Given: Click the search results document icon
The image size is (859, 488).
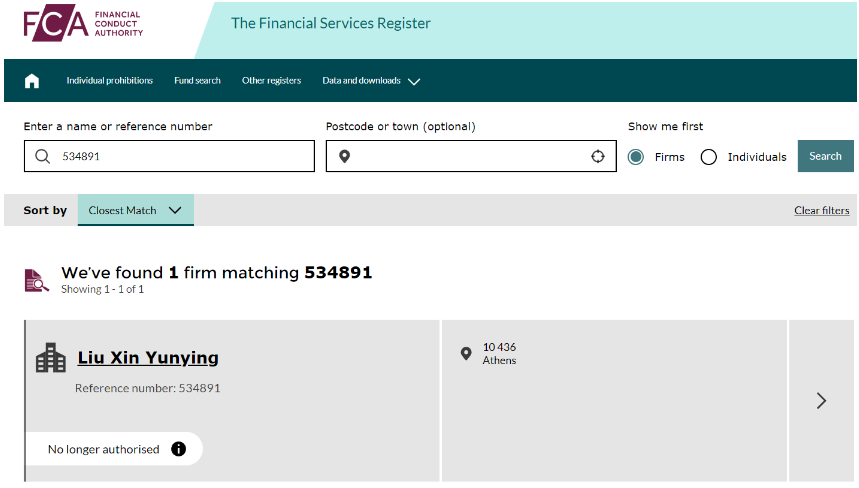Looking at the screenshot, I should 37,280.
